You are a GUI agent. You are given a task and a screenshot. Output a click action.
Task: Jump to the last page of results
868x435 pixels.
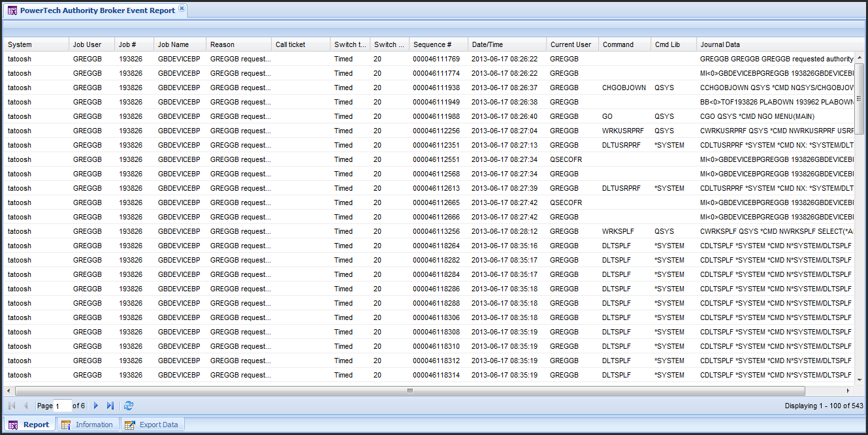coord(110,406)
